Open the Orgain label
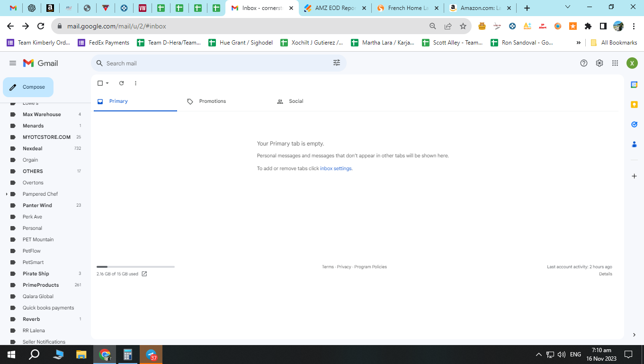This screenshot has width=644, height=364. click(x=30, y=160)
